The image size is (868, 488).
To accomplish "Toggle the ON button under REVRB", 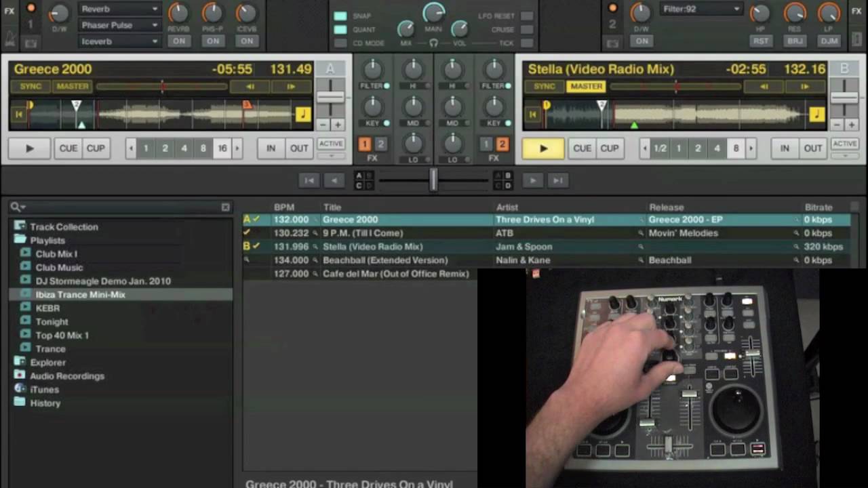I will 179,41.
